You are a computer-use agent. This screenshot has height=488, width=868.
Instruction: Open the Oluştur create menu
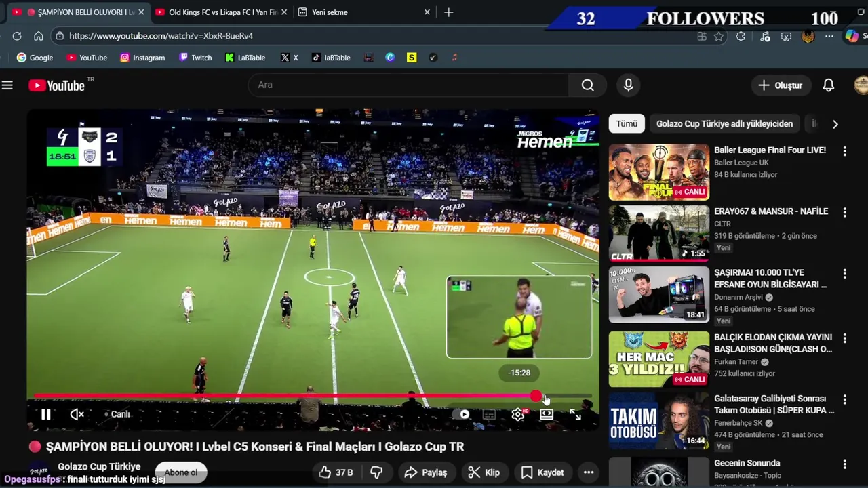click(x=781, y=85)
